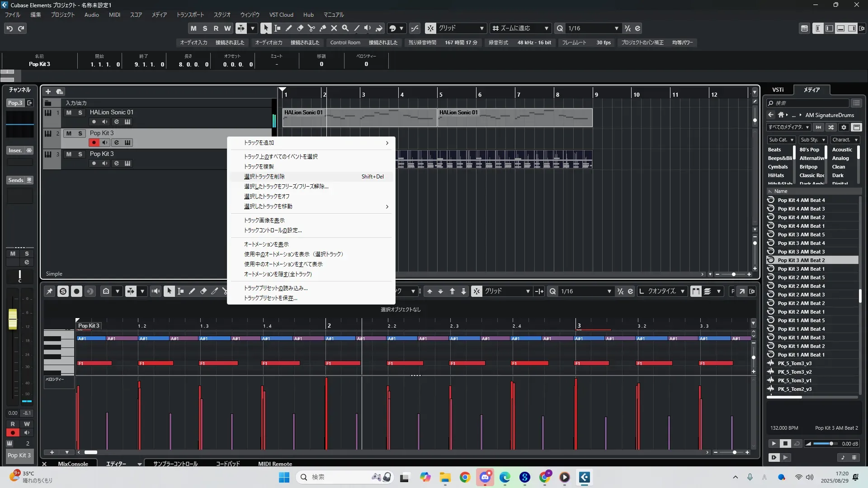Toggle record enable on Pop Kit 3 track 2
Viewport: 868px width, 488px height.
pyautogui.click(x=94, y=142)
